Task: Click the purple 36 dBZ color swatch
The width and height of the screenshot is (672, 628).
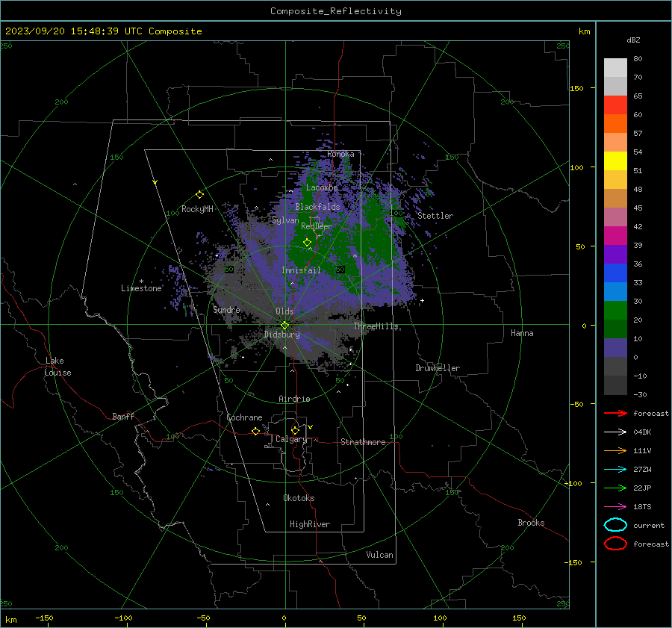Action: 615,254
